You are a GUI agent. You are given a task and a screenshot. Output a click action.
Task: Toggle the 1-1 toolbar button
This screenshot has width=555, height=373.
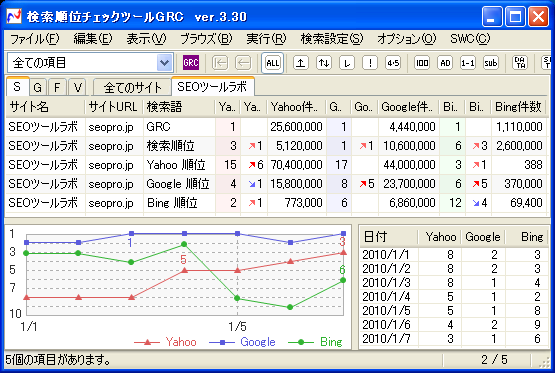468,63
